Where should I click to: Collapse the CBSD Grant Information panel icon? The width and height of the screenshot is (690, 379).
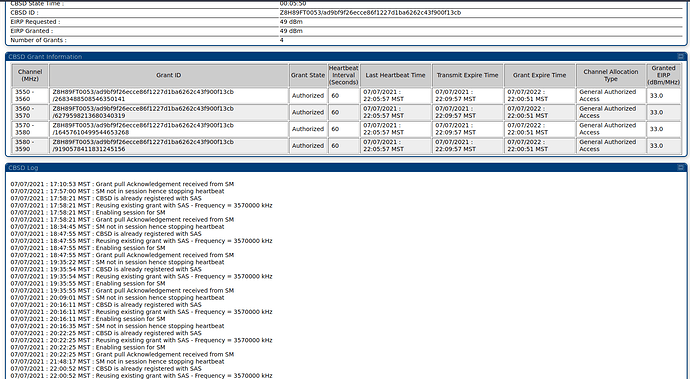(x=681, y=56)
